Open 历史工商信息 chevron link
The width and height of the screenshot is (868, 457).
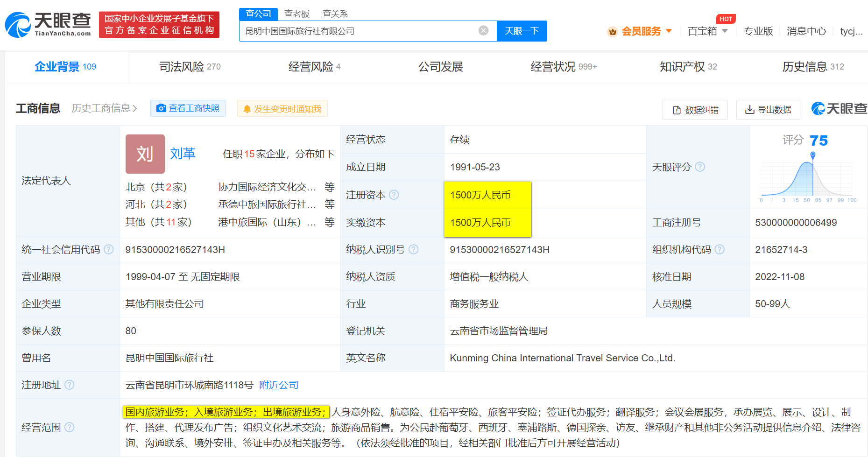[105, 108]
